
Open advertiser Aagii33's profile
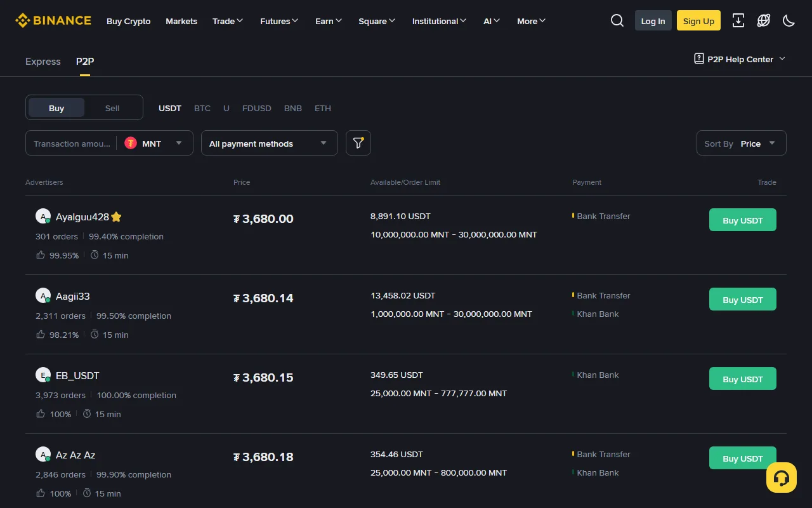pyautogui.click(x=73, y=296)
